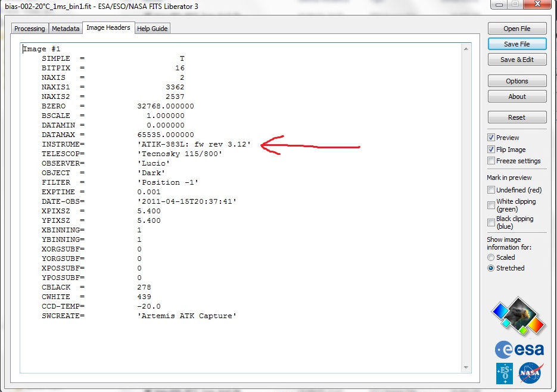Click the NAXIS2 value 2537
Viewport: 557px width, 392px height.
(175, 97)
